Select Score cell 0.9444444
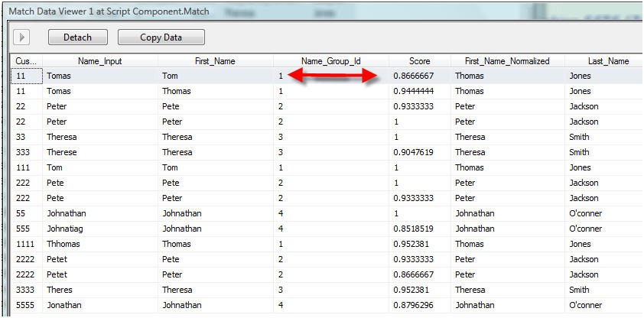Screen dimensions: 644x318 (420, 91)
